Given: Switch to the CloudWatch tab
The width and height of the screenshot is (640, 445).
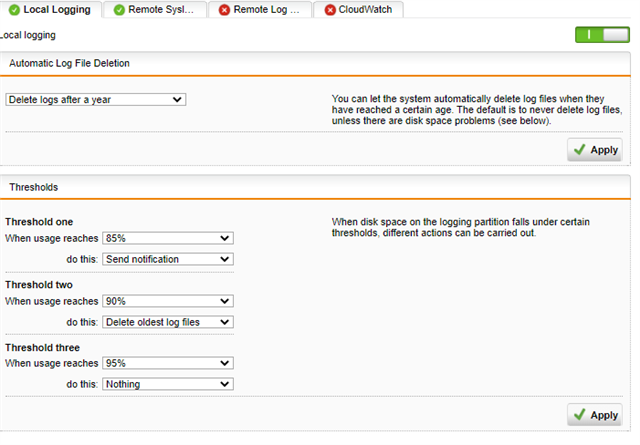Looking at the screenshot, I should coord(358,10).
